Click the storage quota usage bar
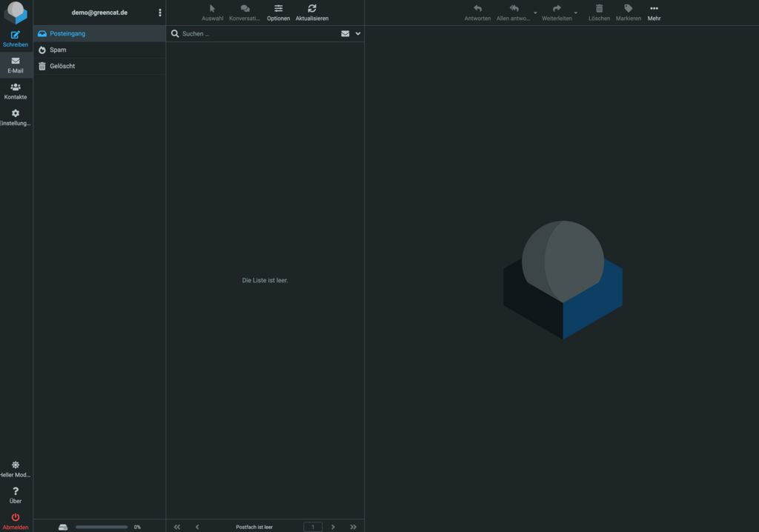This screenshot has width=759, height=532. click(102, 527)
